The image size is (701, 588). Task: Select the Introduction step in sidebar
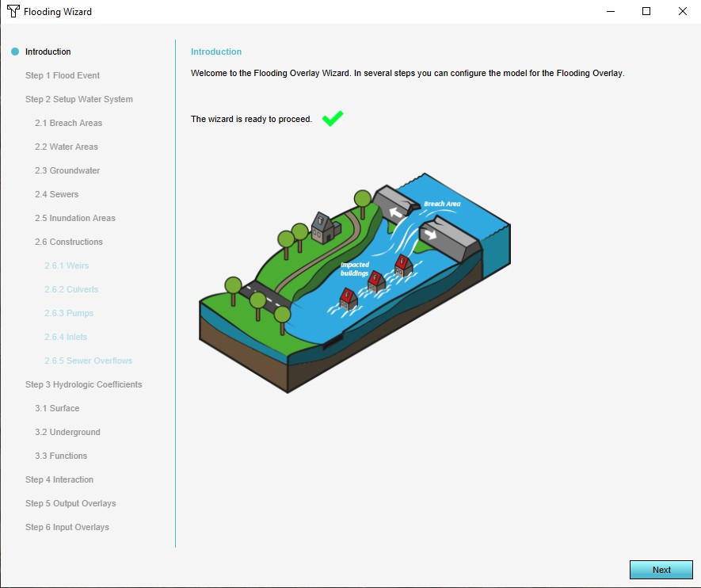click(48, 52)
